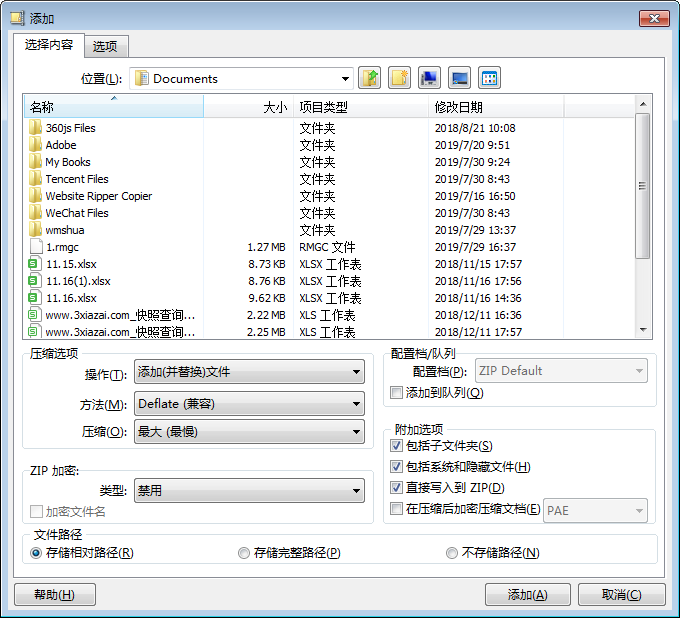Select the My Books folder icon
680x618 pixels.
click(x=35, y=162)
